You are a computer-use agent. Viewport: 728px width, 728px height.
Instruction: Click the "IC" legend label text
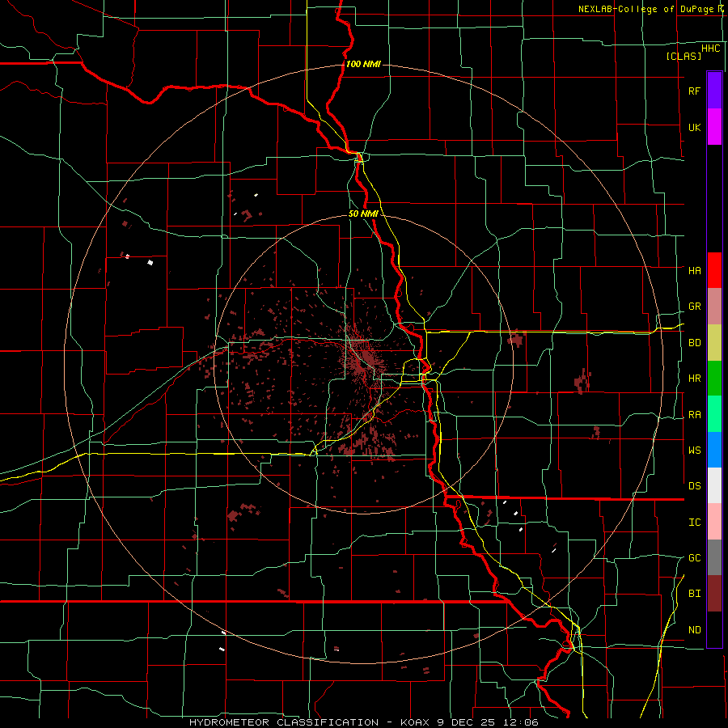[x=694, y=523]
